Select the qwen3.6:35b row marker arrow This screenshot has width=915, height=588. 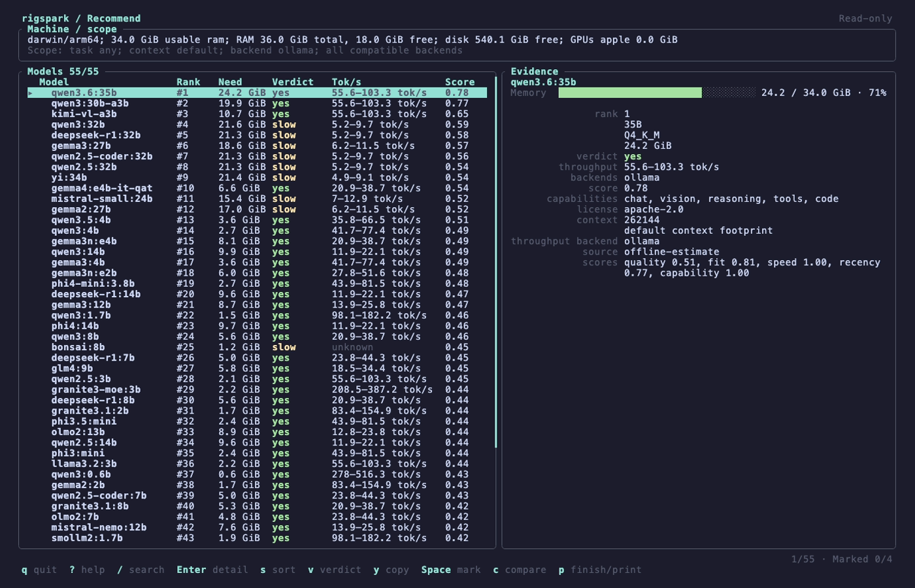30,93
